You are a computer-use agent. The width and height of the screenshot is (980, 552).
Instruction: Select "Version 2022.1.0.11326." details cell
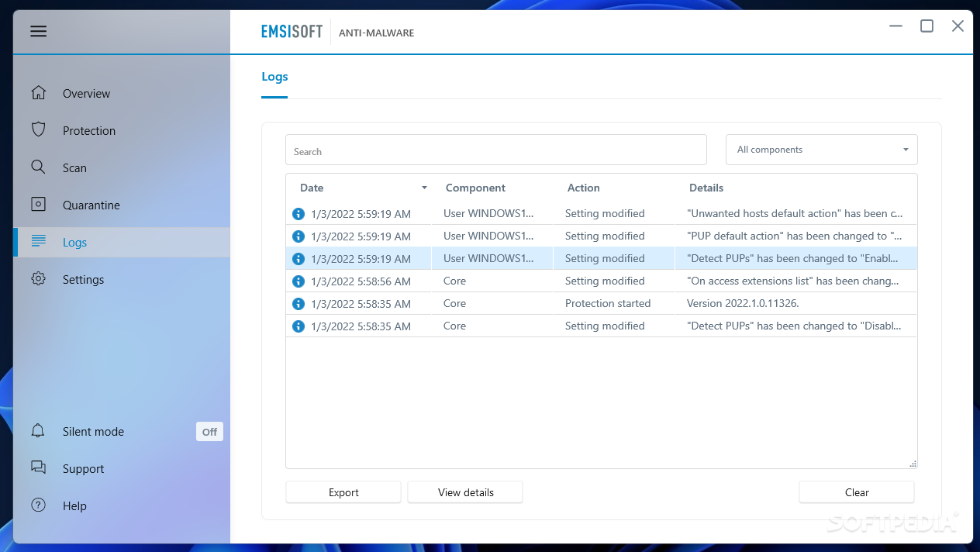[x=743, y=303]
